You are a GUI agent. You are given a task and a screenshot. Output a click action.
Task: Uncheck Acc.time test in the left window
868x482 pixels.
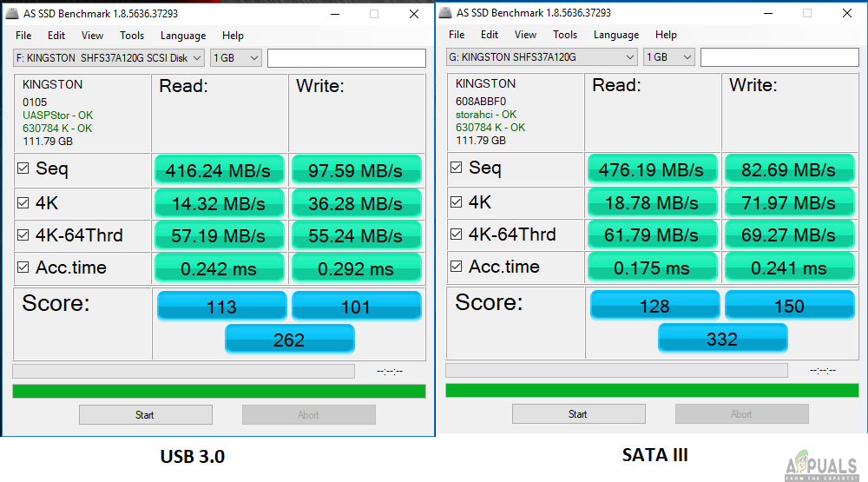coord(23,267)
